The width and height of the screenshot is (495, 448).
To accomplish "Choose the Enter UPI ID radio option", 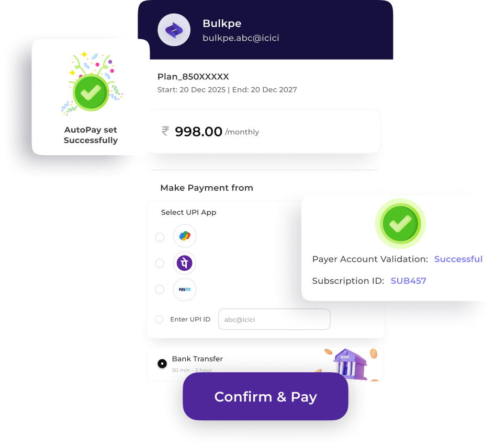I will click(x=159, y=319).
